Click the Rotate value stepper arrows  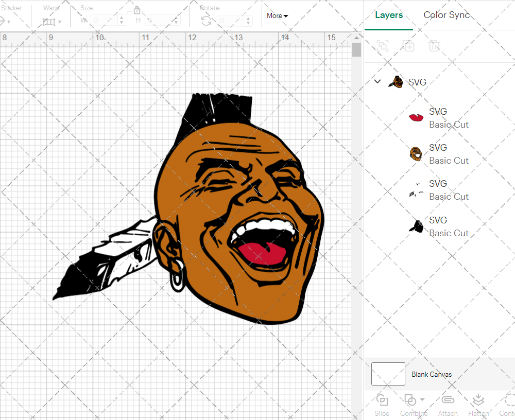click(x=248, y=21)
